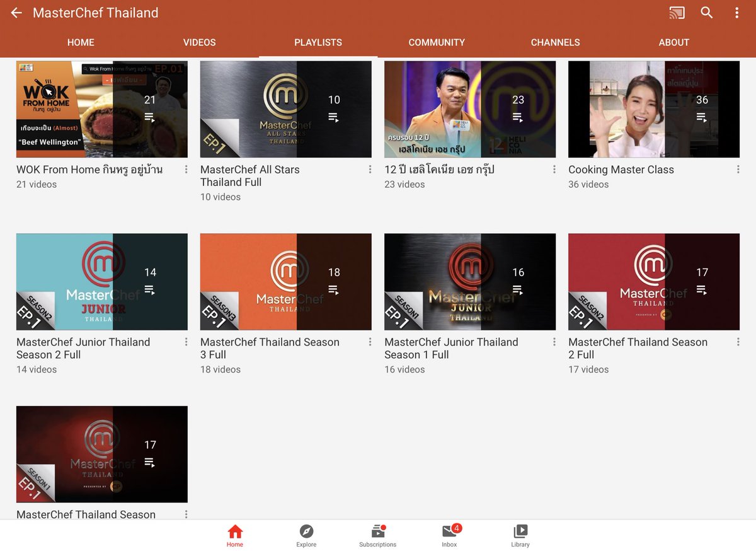The width and height of the screenshot is (756, 551).
Task: Open more options for Thailand Season 2 Full
Action: (738, 342)
